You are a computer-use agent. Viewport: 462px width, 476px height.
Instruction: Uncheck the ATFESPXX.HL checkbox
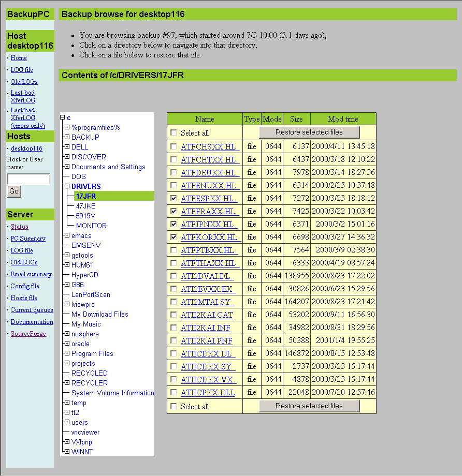click(174, 199)
